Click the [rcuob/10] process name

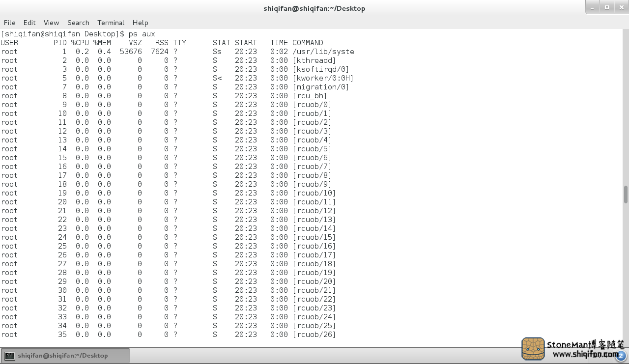pos(314,193)
